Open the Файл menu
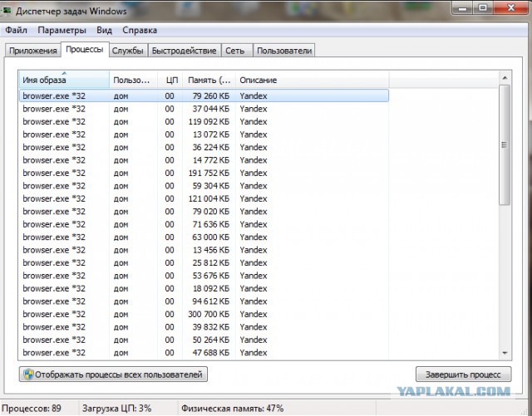 click(x=16, y=30)
